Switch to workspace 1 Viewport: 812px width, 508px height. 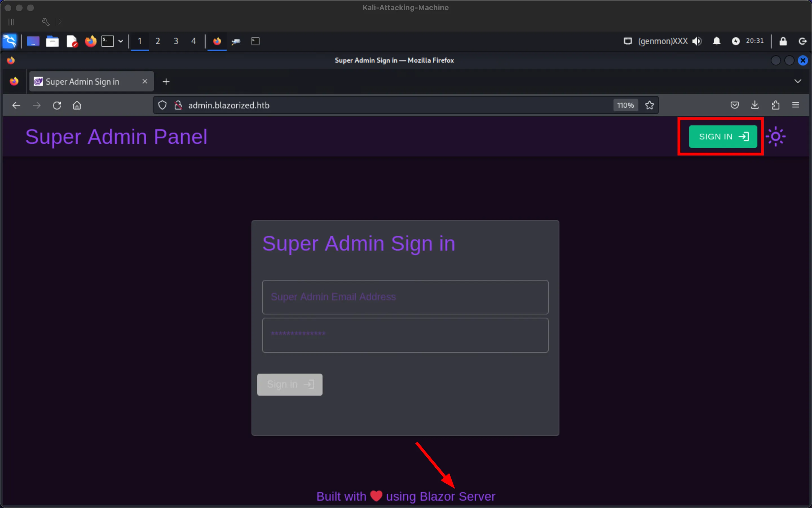(140, 41)
